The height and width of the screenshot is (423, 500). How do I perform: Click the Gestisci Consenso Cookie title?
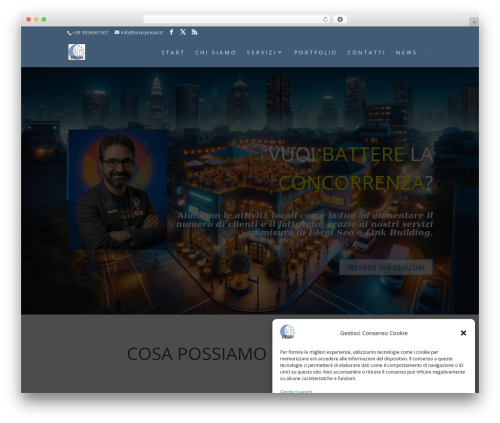[x=374, y=333]
